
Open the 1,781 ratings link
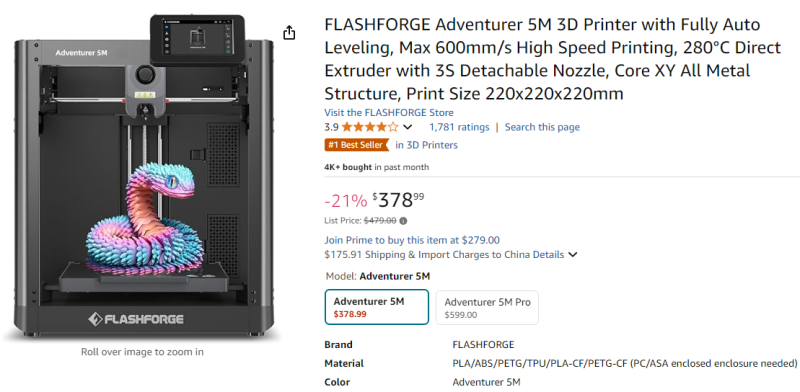coord(459,127)
